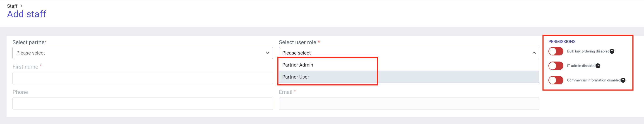644x124 pixels.
Task: Click help icon beside IT admin disabled
Action: 598,66
